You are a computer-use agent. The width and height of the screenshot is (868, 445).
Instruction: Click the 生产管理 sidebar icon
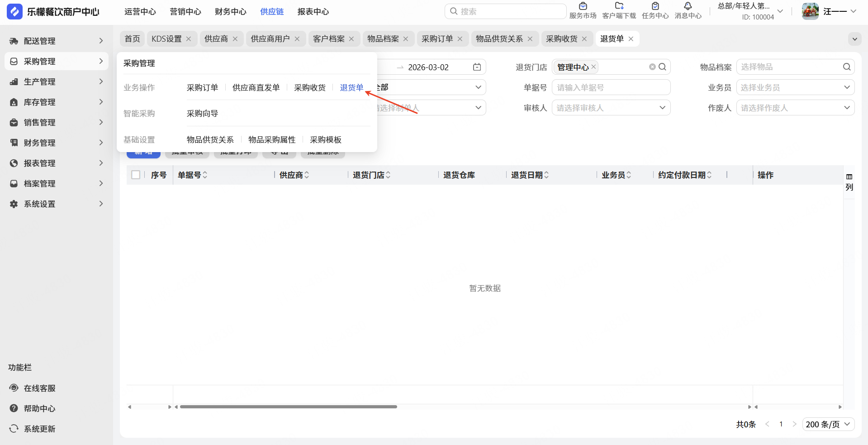pyautogui.click(x=14, y=82)
